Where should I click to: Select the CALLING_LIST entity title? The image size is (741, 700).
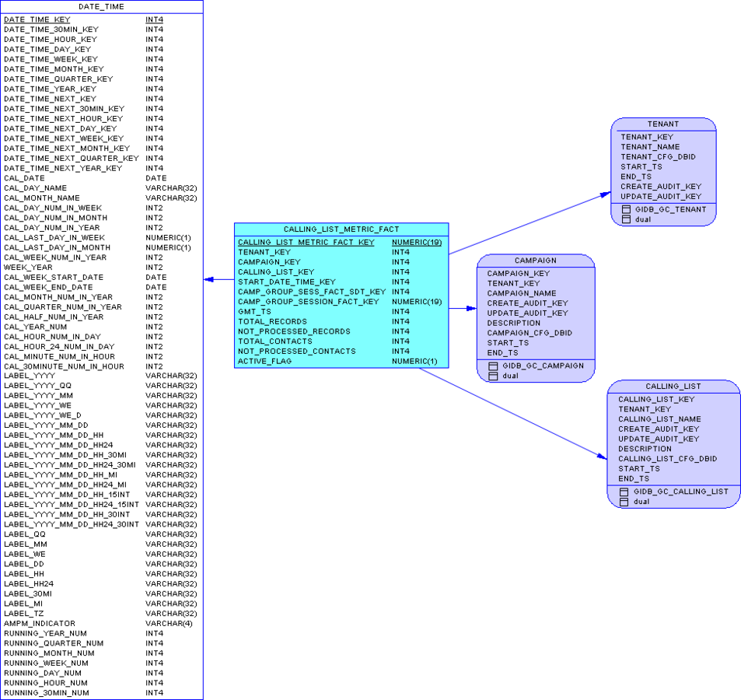click(673, 387)
